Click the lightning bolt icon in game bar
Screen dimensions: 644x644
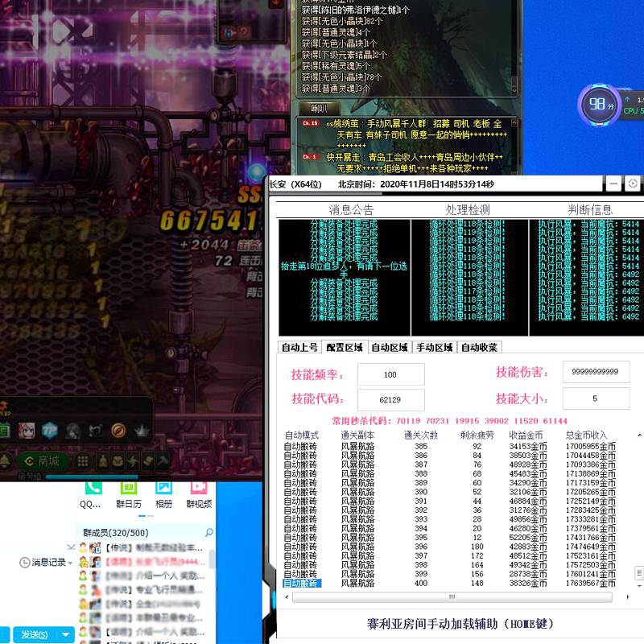tap(133, 461)
